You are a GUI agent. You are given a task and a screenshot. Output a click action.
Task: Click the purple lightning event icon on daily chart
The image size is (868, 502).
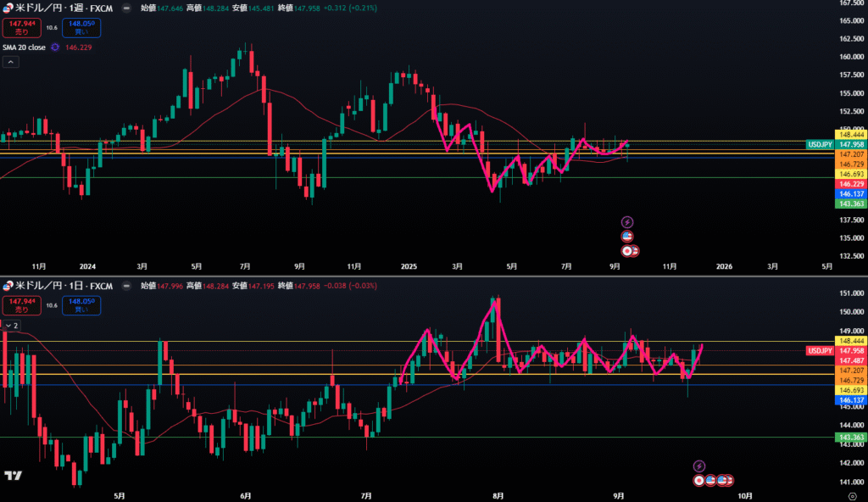click(699, 466)
